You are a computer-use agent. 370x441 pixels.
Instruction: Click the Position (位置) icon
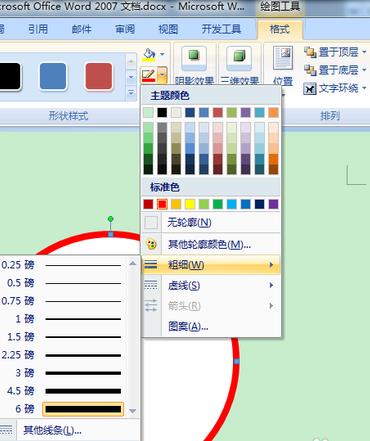[283, 58]
